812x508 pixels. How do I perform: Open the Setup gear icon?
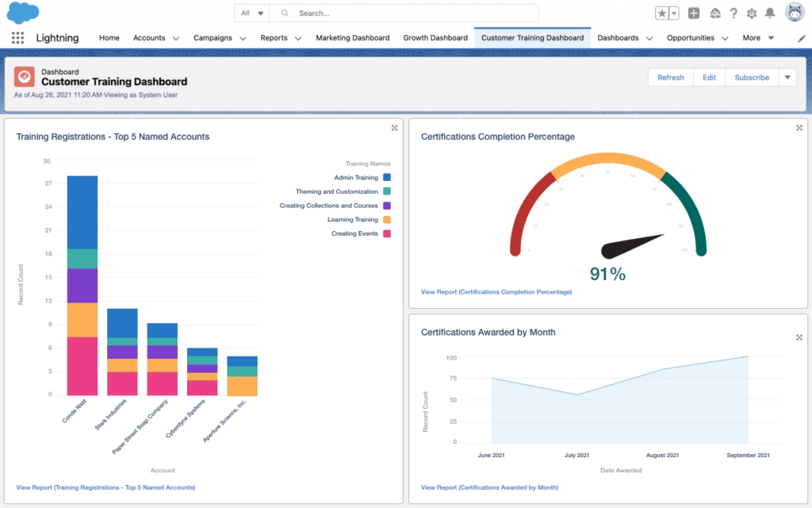pos(752,13)
